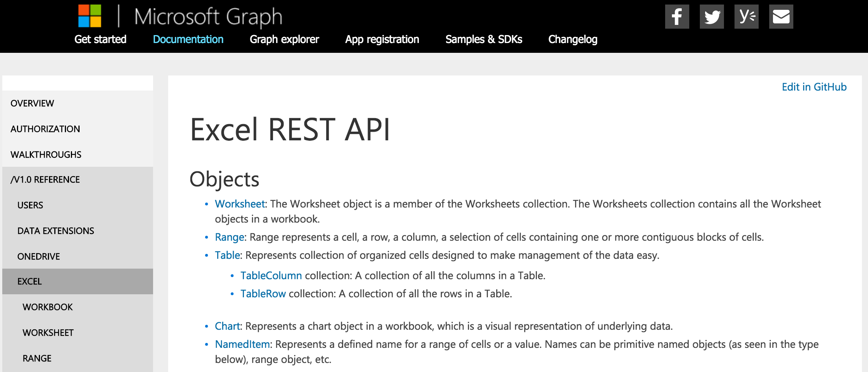Open Samples & SDKs page
Image resolution: width=868 pixels, height=372 pixels.
point(484,39)
